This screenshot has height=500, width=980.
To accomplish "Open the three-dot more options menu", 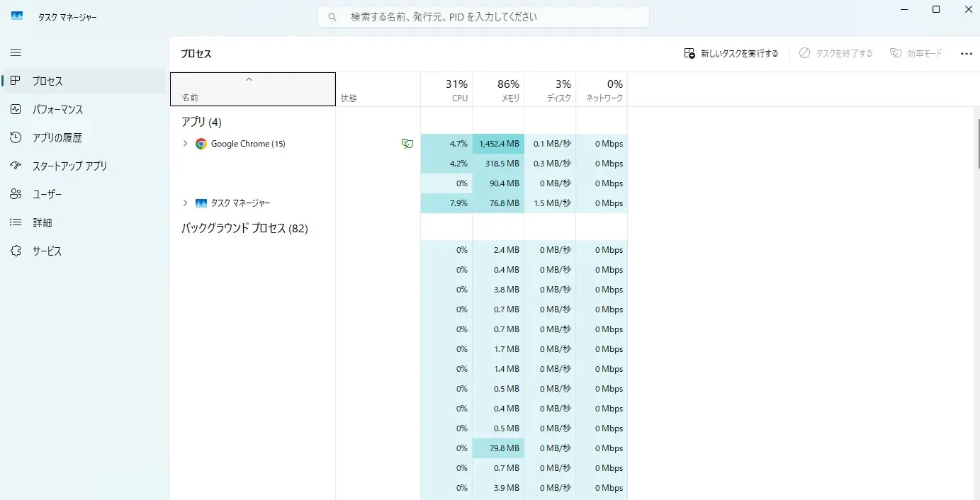I will coord(967,53).
